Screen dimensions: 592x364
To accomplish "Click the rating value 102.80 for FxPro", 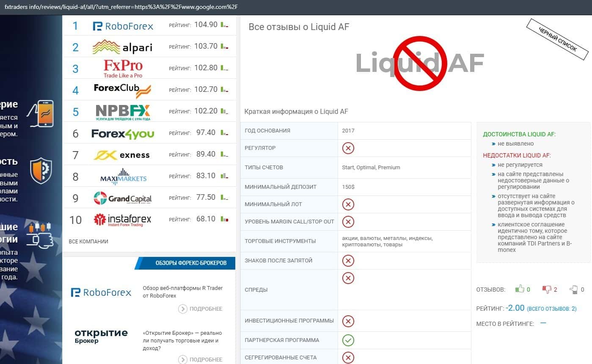I will (x=206, y=68).
